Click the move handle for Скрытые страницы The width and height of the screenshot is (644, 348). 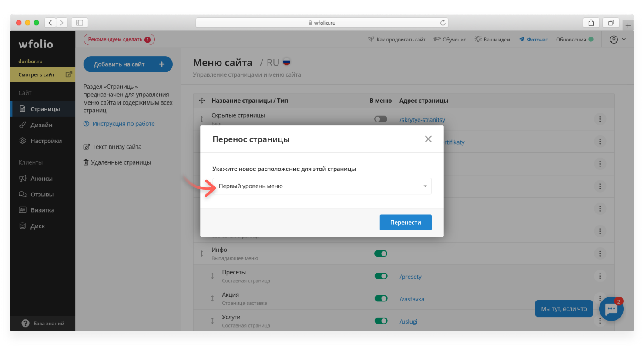click(x=201, y=118)
